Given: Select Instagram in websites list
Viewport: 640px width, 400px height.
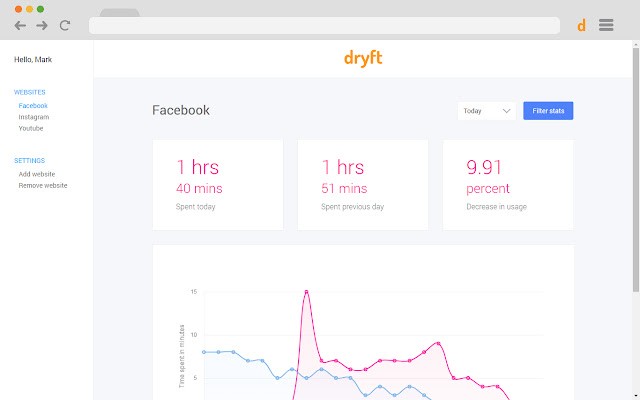Looking at the screenshot, I should click(x=34, y=117).
